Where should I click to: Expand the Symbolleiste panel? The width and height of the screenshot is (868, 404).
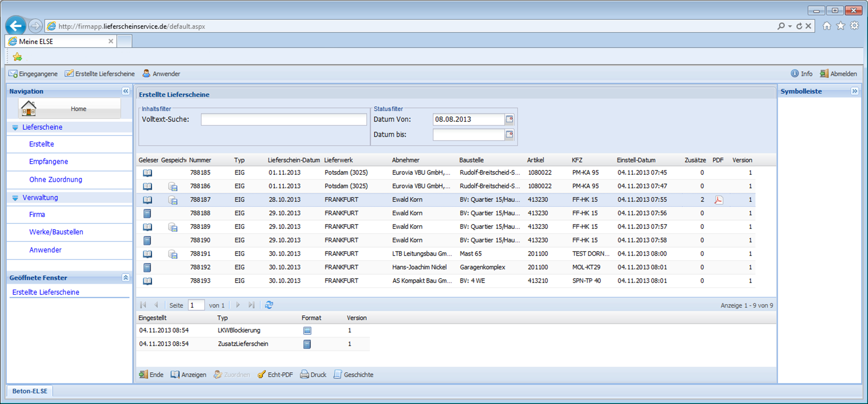coord(854,91)
